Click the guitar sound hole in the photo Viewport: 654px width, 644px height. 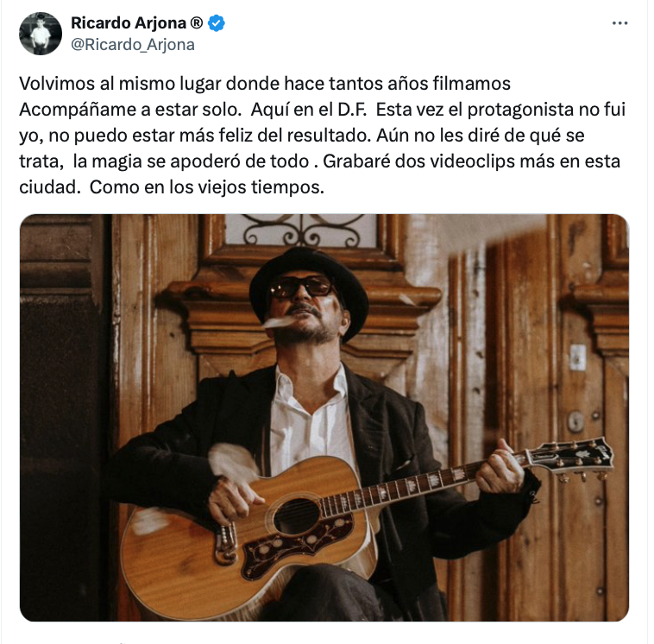(297, 516)
